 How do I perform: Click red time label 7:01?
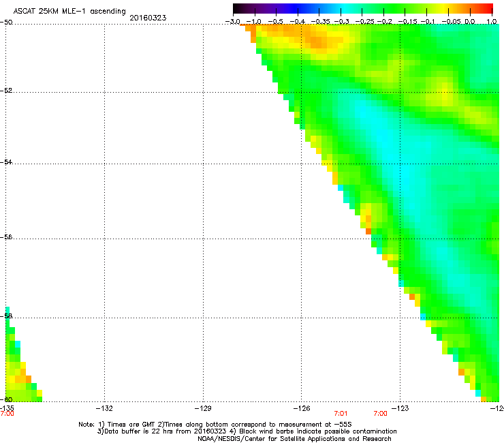(341, 414)
